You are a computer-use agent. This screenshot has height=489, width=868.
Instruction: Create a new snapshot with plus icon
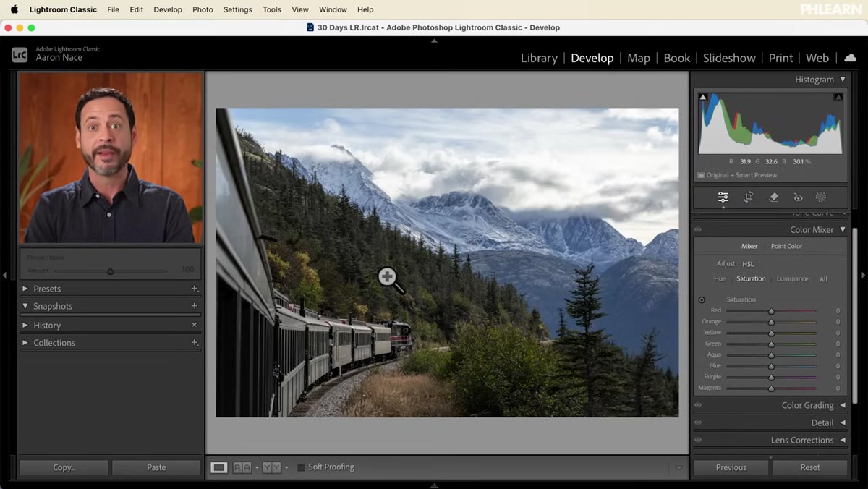(x=194, y=306)
